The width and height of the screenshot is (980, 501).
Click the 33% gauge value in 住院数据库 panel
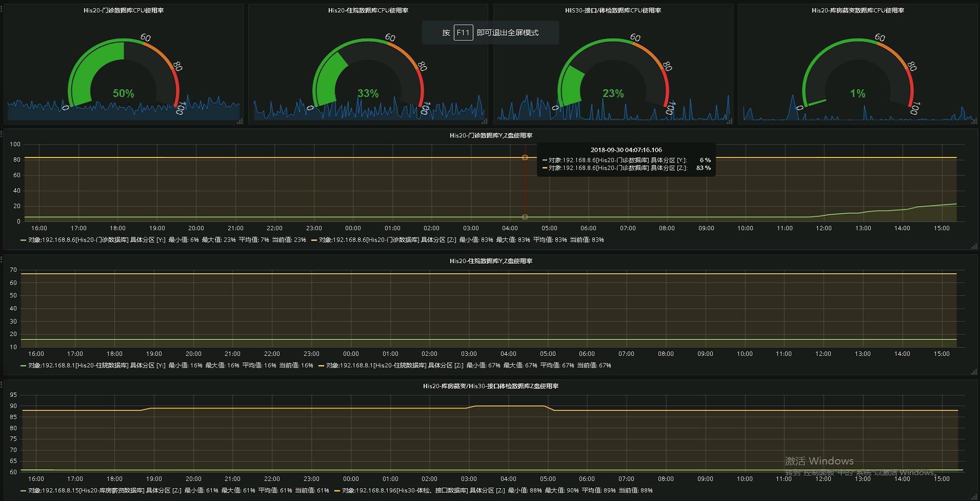click(368, 93)
